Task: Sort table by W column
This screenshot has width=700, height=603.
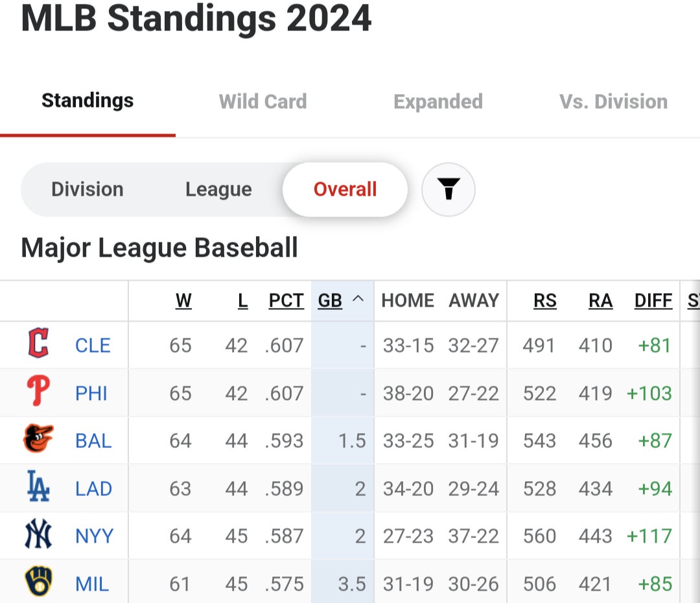Action: click(183, 301)
